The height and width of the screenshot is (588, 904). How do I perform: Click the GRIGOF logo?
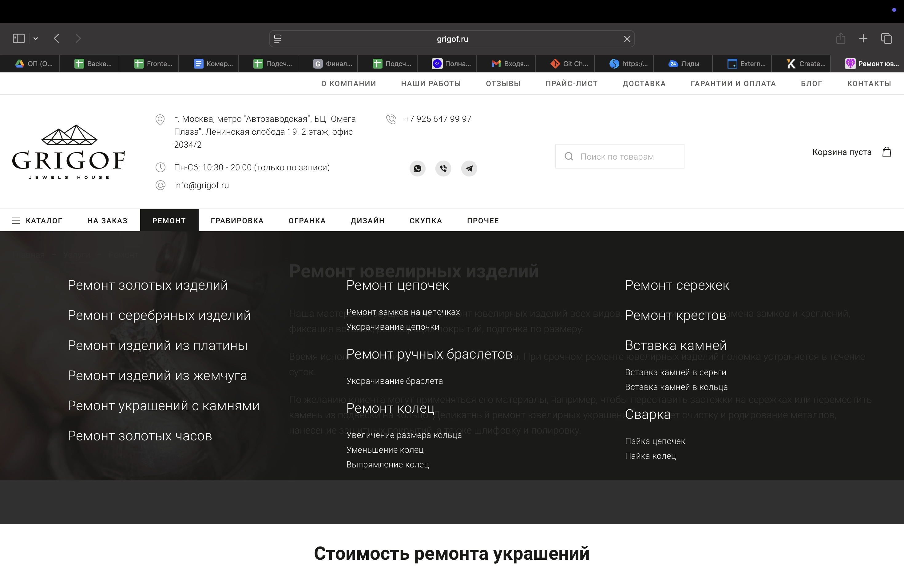pyautogui.click(x=69, y=152)
